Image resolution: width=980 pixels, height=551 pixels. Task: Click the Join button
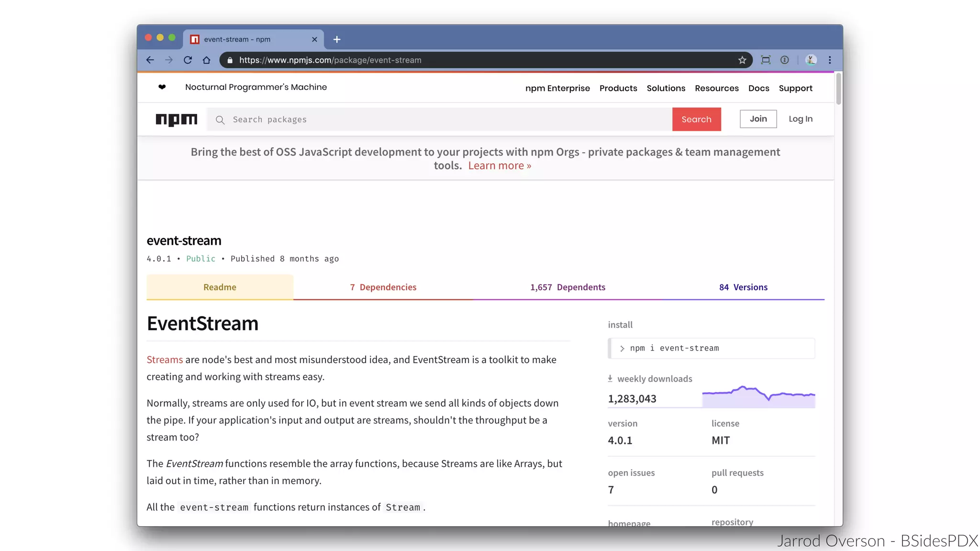[758, 119]
